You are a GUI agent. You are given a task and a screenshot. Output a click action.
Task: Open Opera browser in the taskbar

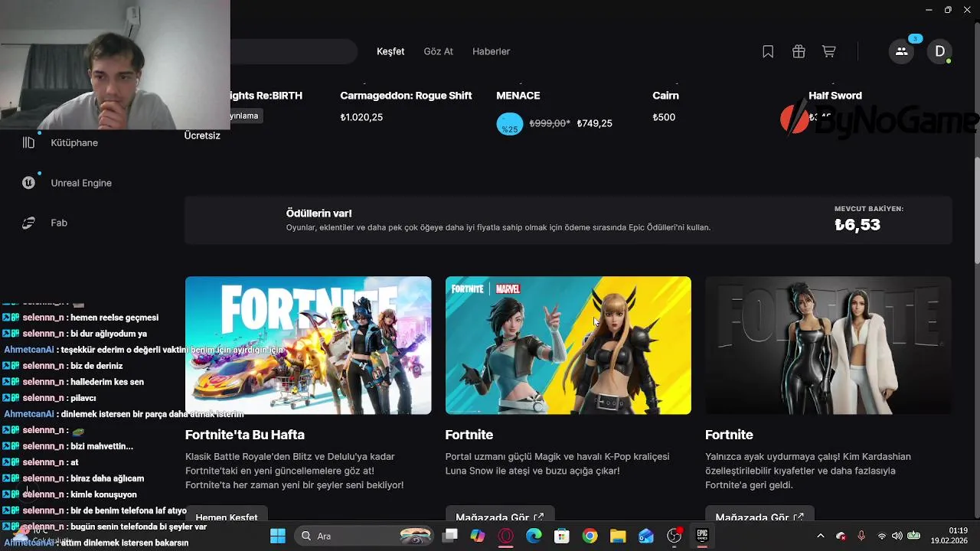click(505, 536)
